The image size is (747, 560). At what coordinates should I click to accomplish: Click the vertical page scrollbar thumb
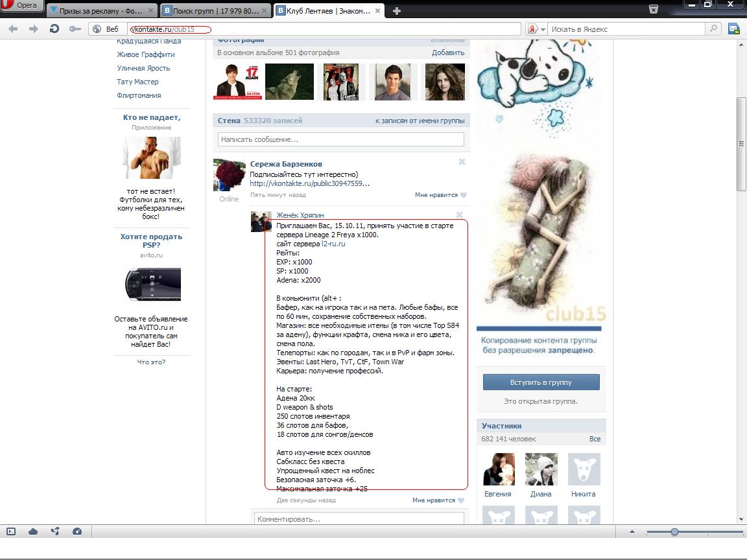click(741, 144)
